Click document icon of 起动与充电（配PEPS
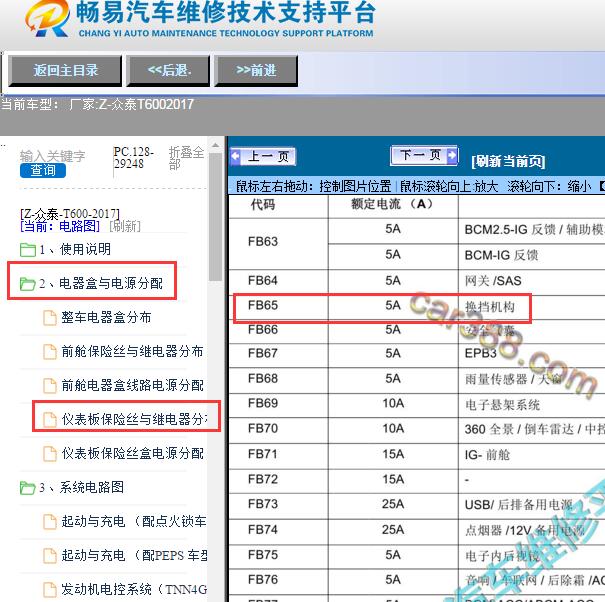Viewport: 605px width, 602px height. pyautogui.click(x=50, y=555)
